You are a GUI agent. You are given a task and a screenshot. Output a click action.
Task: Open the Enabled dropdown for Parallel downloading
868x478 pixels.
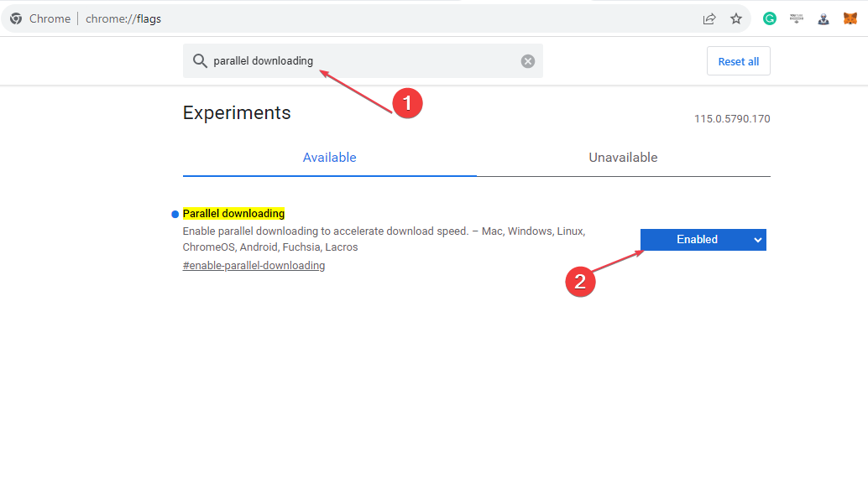pyautogui.click(x=703, y=240)
